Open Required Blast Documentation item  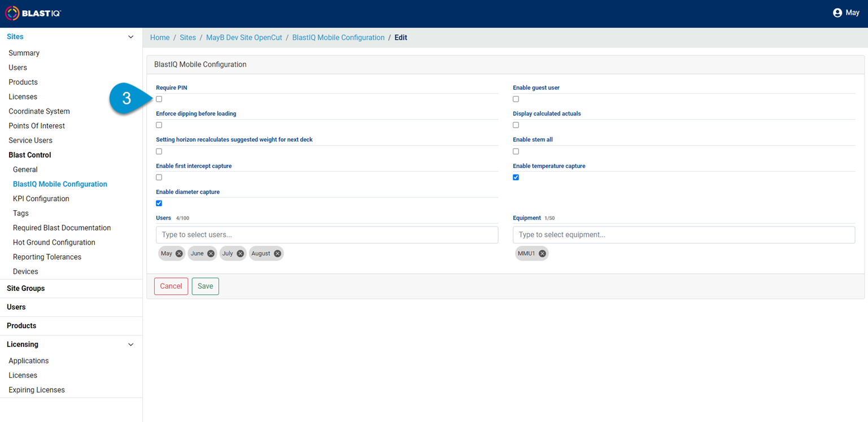point(62,228)
